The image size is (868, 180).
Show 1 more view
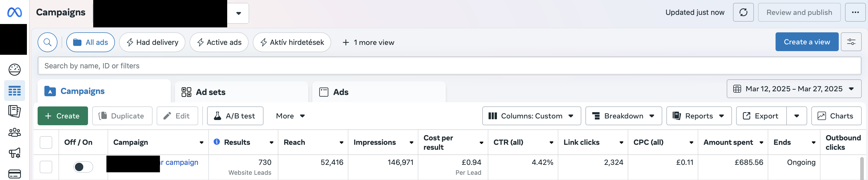click(x=368, y=43)
